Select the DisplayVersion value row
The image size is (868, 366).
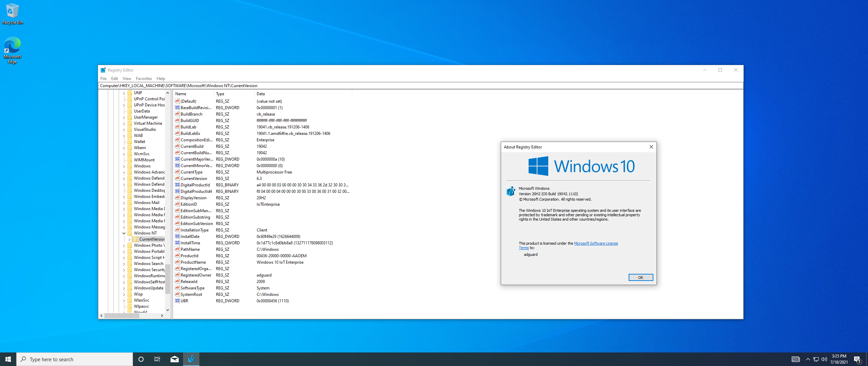263,198
